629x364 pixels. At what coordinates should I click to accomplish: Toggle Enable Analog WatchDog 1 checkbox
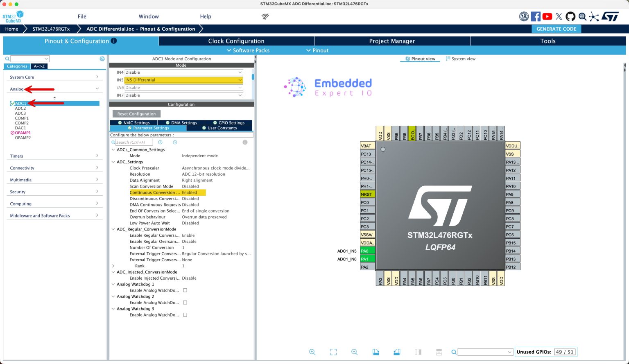click(x=185, y=290)
